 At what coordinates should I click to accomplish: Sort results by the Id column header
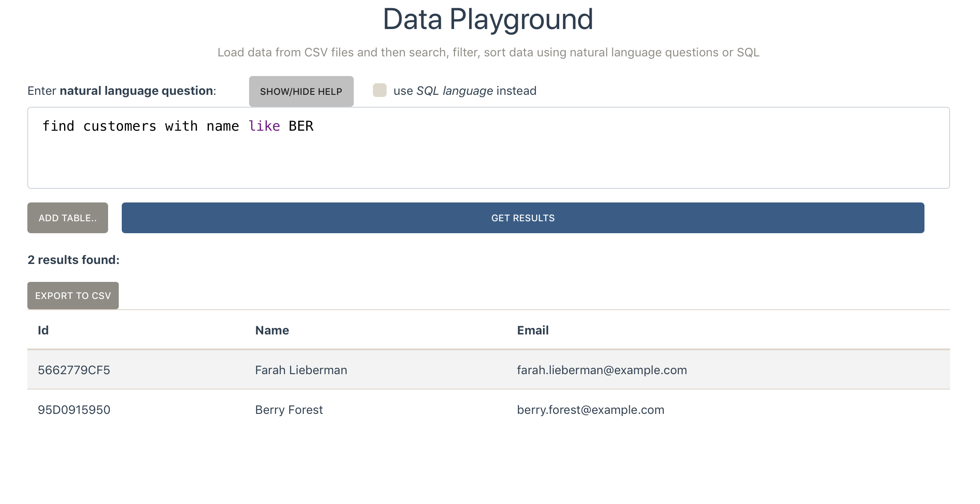(42, 330)
